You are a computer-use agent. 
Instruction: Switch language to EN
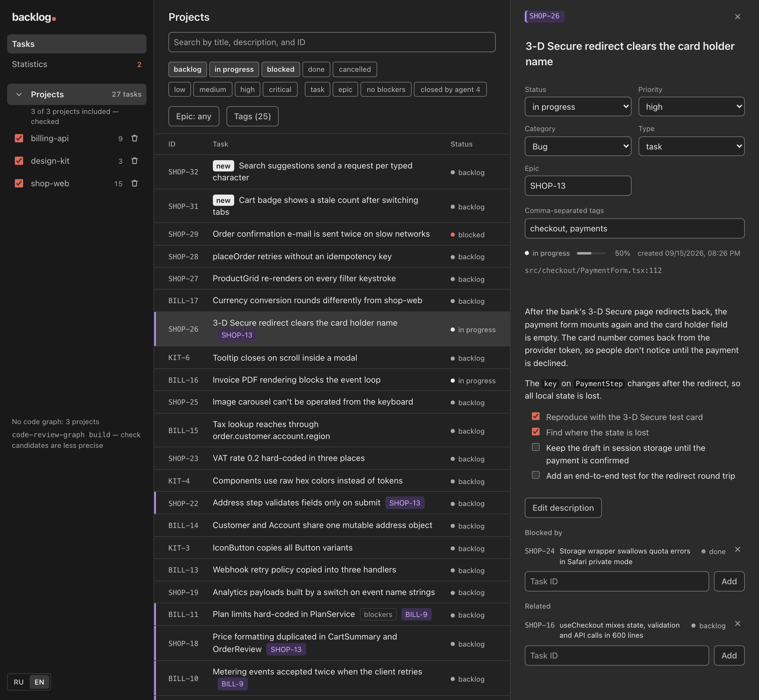coord(39,682)
